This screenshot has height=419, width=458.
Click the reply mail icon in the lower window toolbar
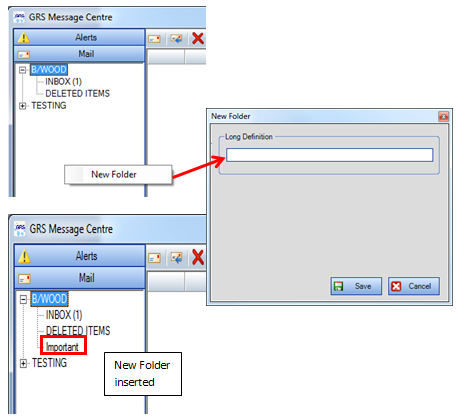coord(177,258)
